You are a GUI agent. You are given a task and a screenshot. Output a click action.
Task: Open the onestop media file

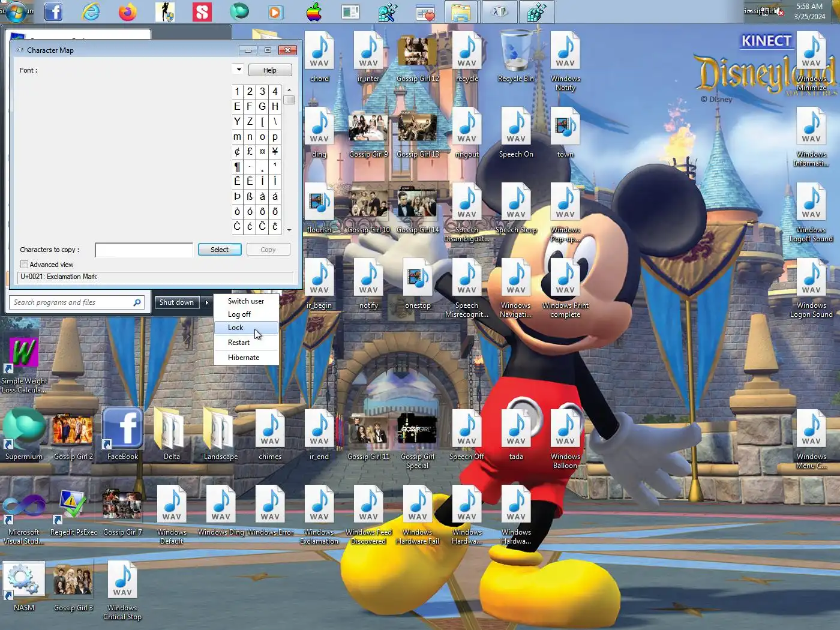(x=418, y=284)
